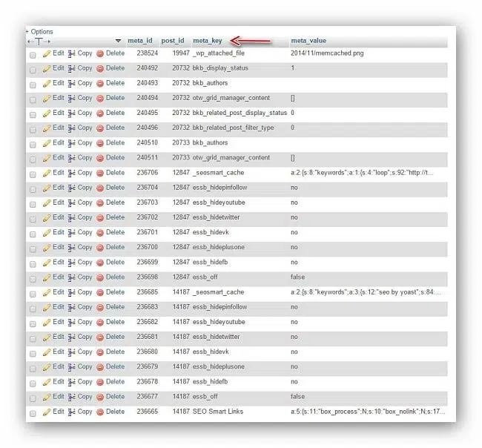
Task: Click the pencil Edit icon for row 236679
Action: [x=47, y=367]
